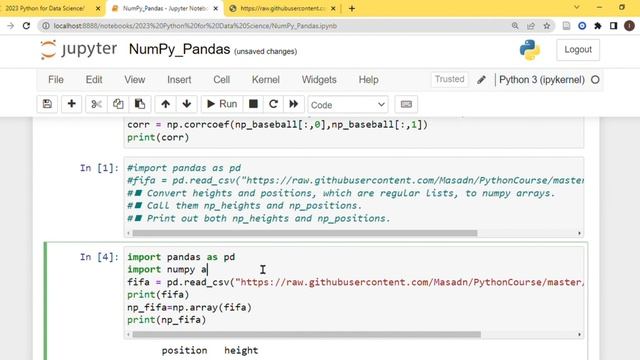Click the 'import numpy a' code line
The width and height of the screenshot is (640, 360).
coord(167,269)
